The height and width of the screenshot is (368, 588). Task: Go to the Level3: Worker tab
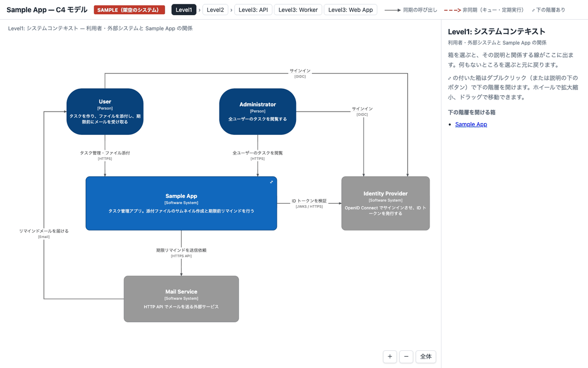[x=298, y=10]
